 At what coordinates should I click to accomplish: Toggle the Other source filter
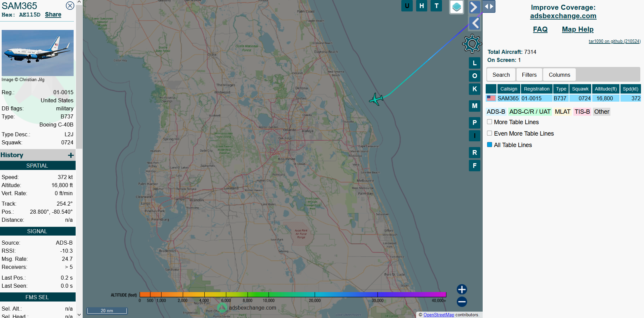[602, 112]
